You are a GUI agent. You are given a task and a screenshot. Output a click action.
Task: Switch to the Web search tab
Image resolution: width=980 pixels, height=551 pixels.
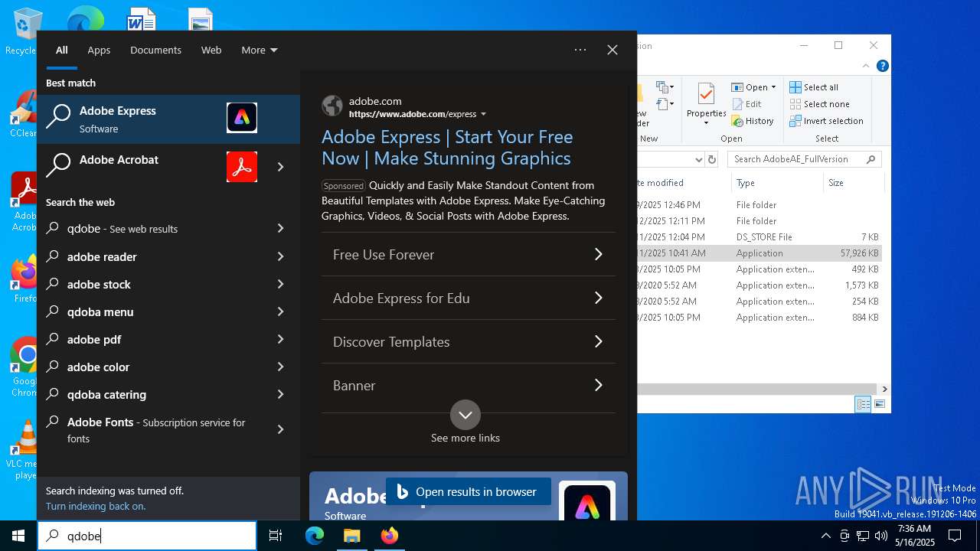[x=211, y=50]
